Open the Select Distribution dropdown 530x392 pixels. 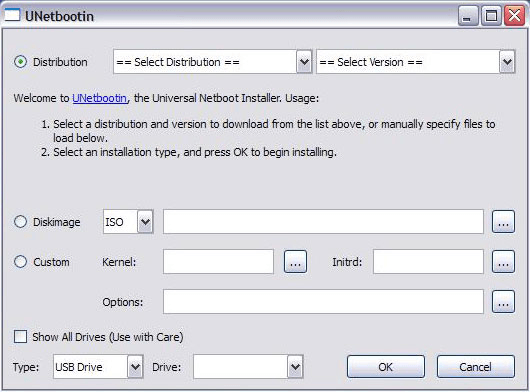pyautogui.click(x=212, y=62)
